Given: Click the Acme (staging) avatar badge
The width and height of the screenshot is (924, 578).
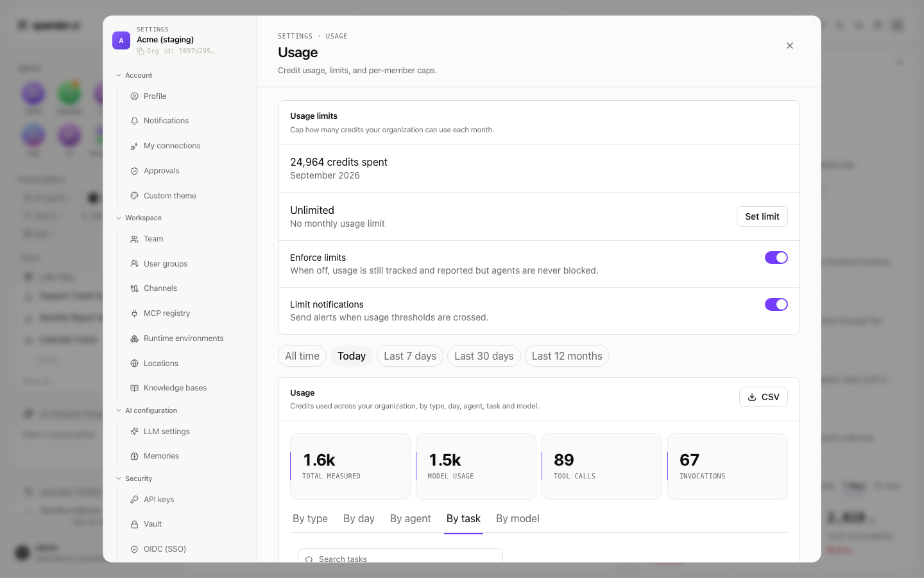Looking at the screenshot, I should pos(121,40).
